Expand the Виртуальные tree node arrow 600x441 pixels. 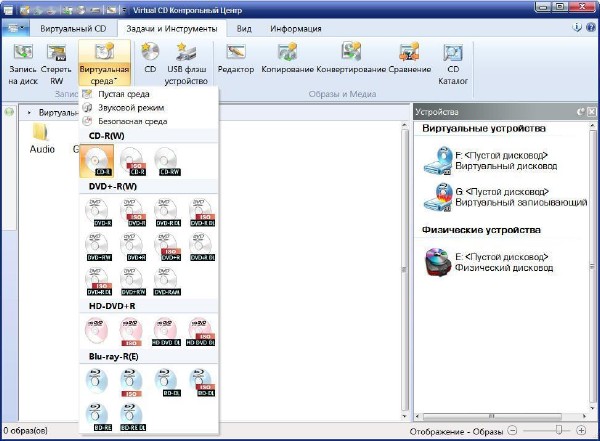29,112
